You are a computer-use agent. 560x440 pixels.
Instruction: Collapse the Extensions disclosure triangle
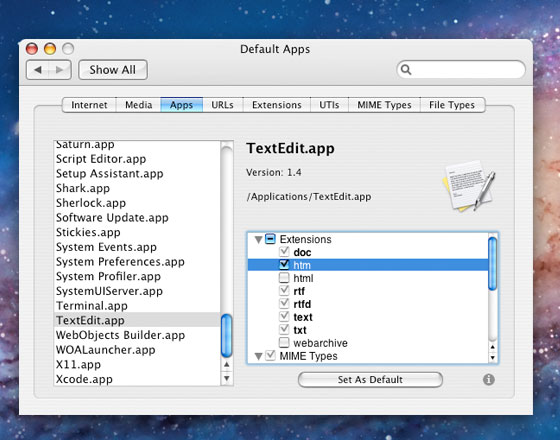pos(259,239)
